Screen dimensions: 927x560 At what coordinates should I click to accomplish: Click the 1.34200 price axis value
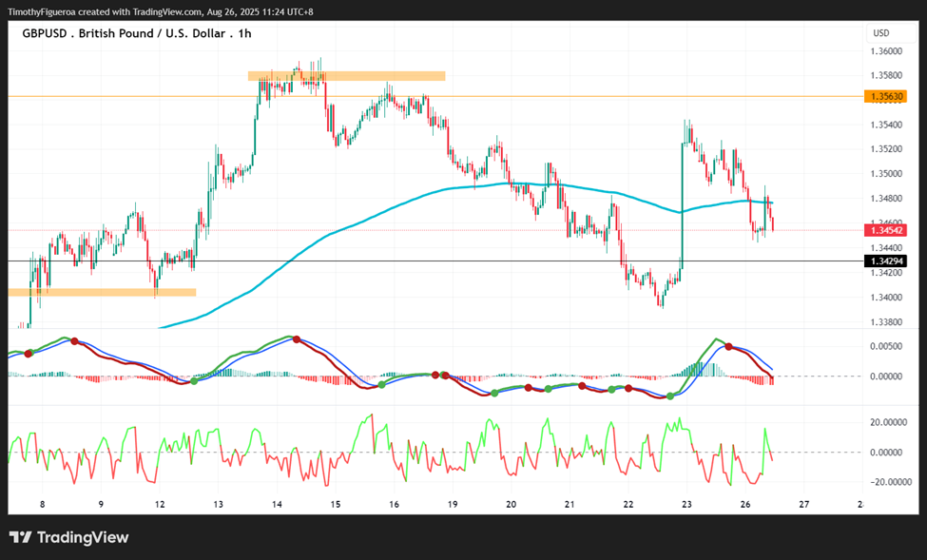886,273
